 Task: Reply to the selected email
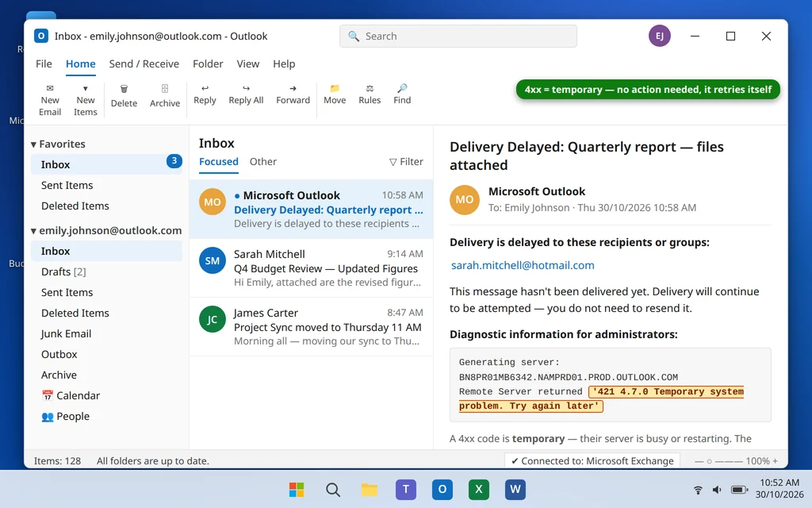click(x=205, y=95)
